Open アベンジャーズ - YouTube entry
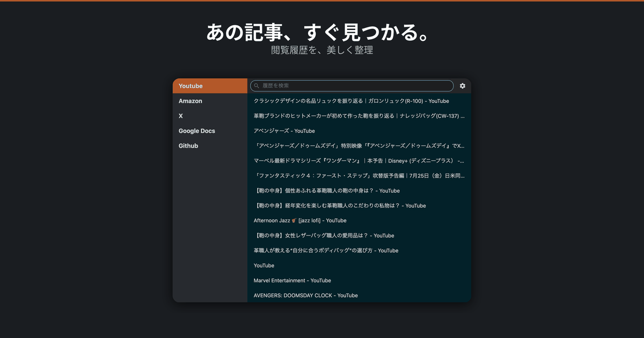644x338 pixels. (359, 131)
